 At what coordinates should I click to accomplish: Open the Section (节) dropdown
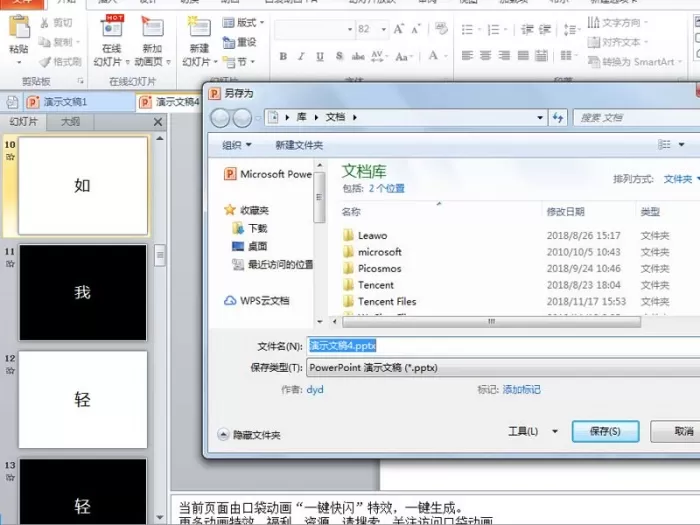(x=239, y=62)
